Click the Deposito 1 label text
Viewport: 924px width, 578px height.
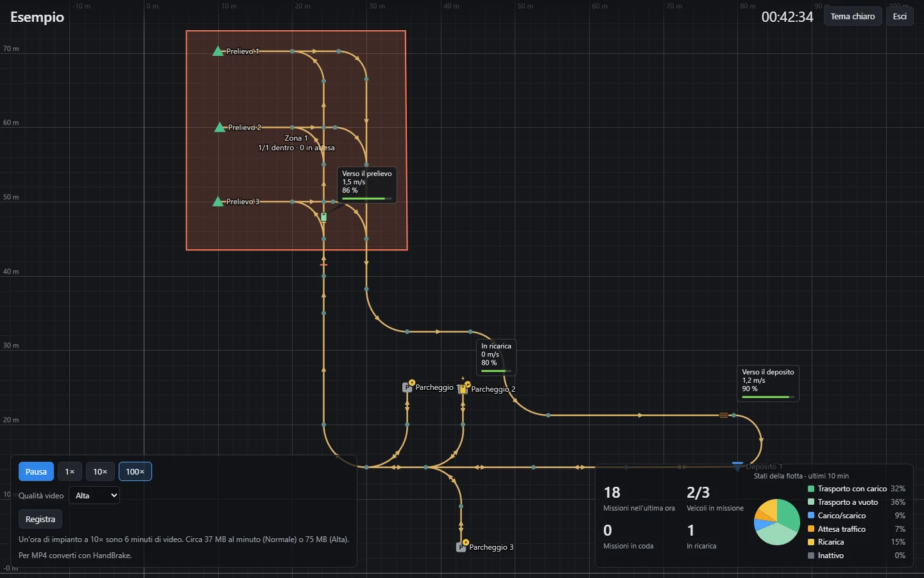(764, 467)
